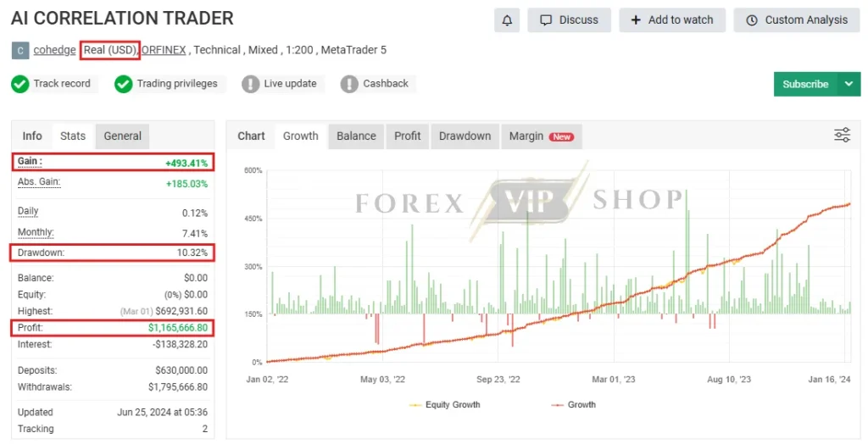This screenshot has height=444, width=868.
Task: Click the Trading privileges label
Action: (177, 84)
